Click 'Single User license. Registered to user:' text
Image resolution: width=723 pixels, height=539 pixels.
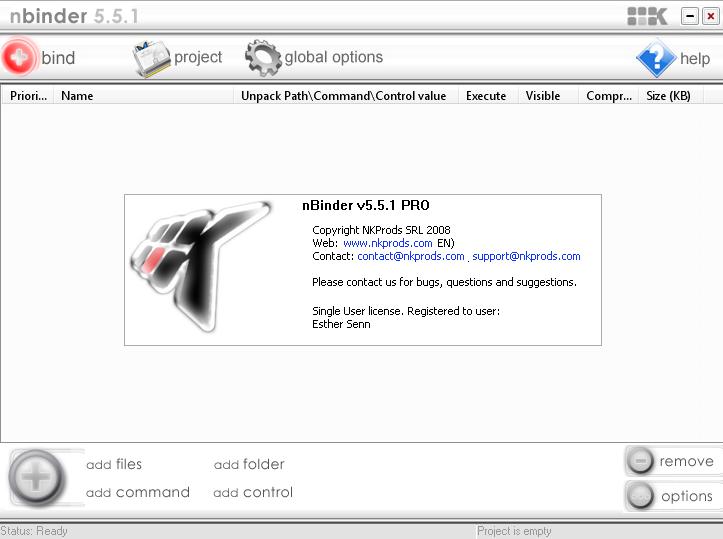(406, 311)
